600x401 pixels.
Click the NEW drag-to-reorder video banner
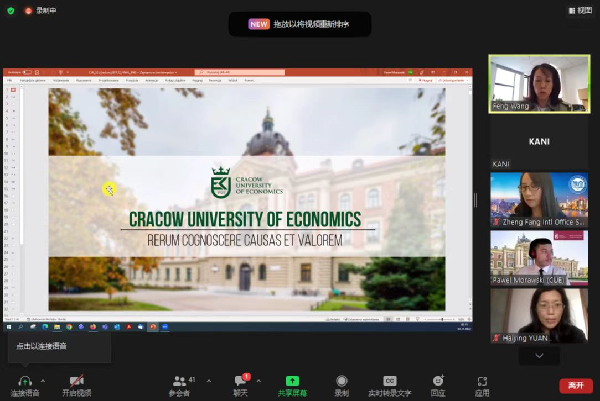point(300,24)
